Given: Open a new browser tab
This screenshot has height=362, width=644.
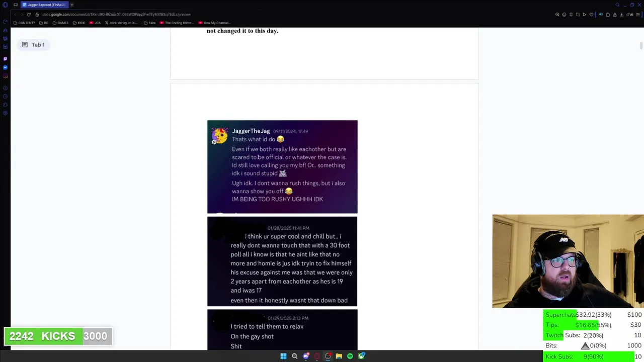Looking at the screenshot, I should pyautogui.click(x=72, y=5).
